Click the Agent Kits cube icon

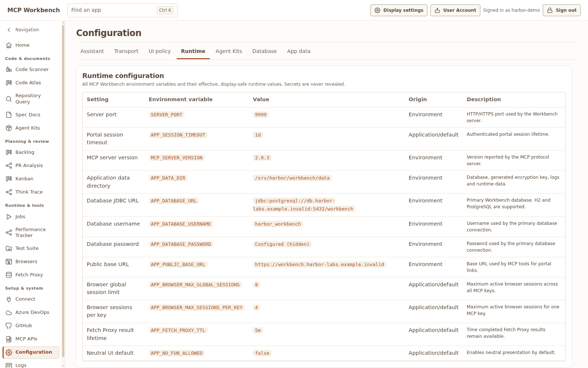(9, 128)
